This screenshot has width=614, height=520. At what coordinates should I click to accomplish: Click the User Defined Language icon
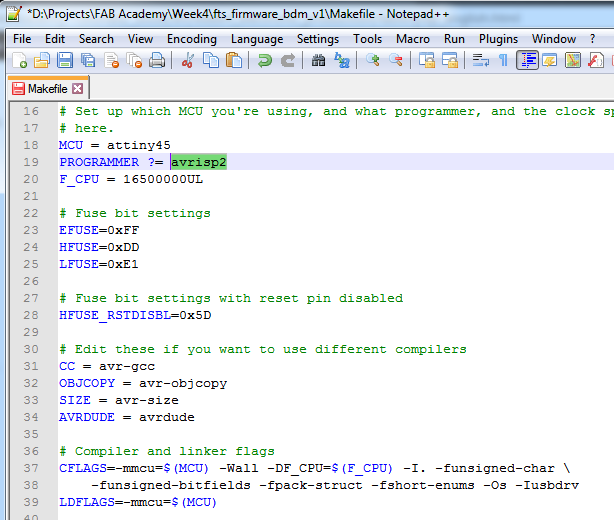pos(550,60)
